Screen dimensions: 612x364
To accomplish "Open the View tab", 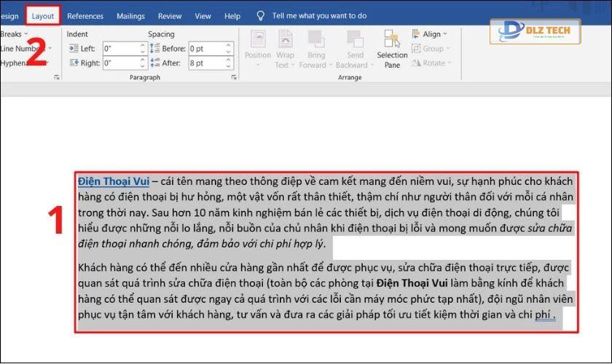I will (203, 16).
